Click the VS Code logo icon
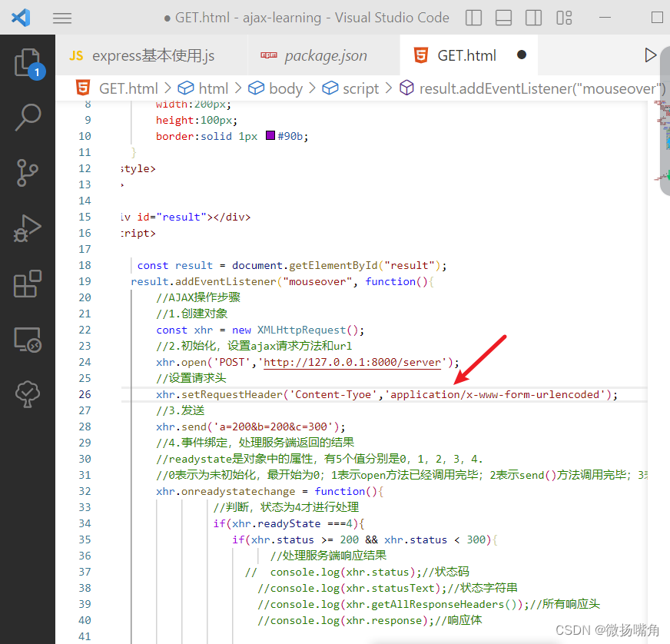Image resolution: width=670 pixels, height=644 pixels. pos(21,18)
